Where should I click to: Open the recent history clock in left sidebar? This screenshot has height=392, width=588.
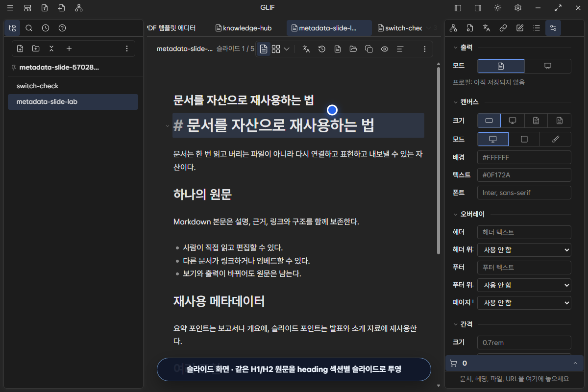46,28
